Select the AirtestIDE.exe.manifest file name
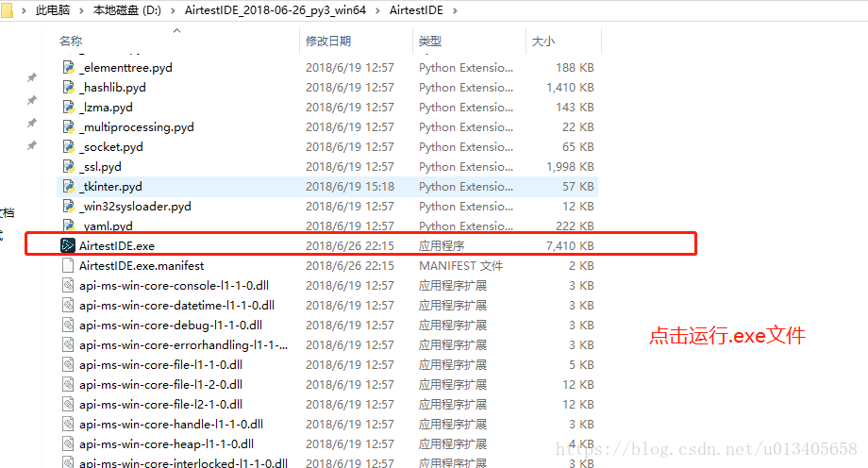The height and width of the screenshot is (468, 868). tap(142, 265)
